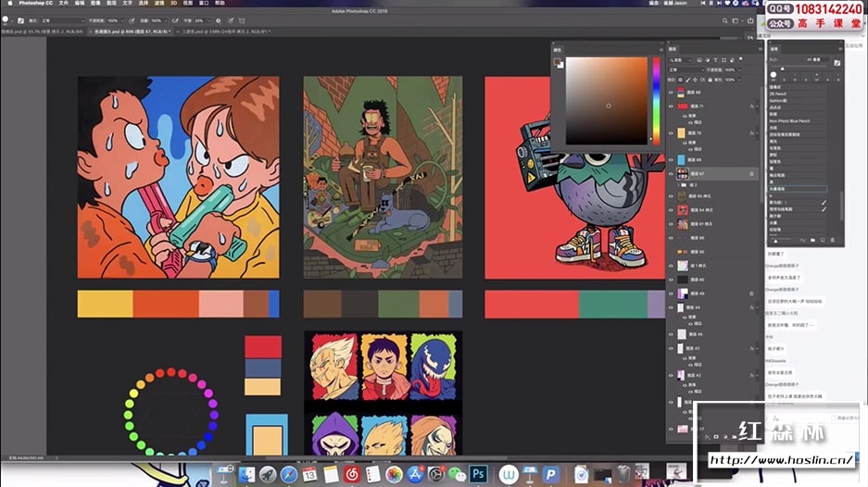Open WeChat in the Dock
The image size is (868, 487).
pos(457,474)
